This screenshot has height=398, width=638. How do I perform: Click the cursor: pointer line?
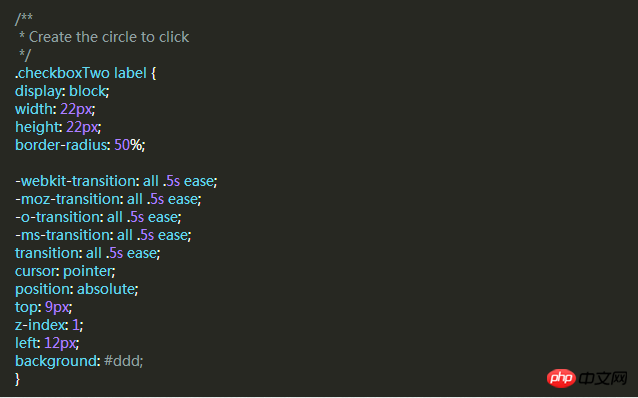click(x=66, y=271)
